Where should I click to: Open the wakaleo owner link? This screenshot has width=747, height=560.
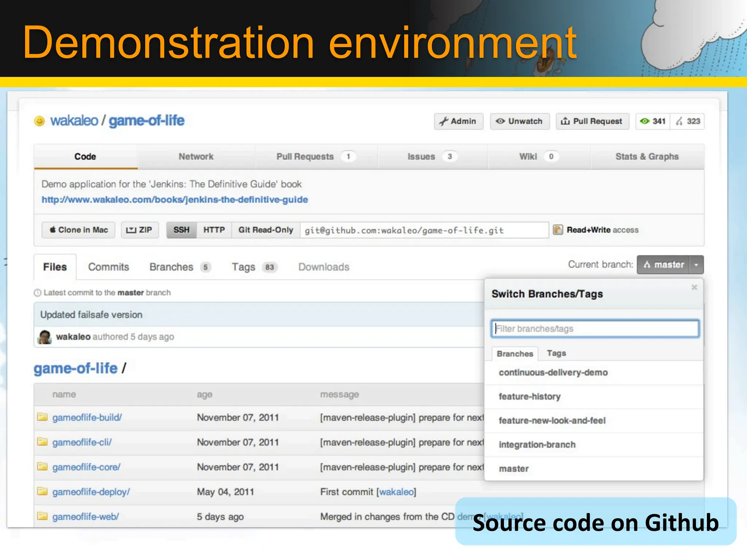74,121
